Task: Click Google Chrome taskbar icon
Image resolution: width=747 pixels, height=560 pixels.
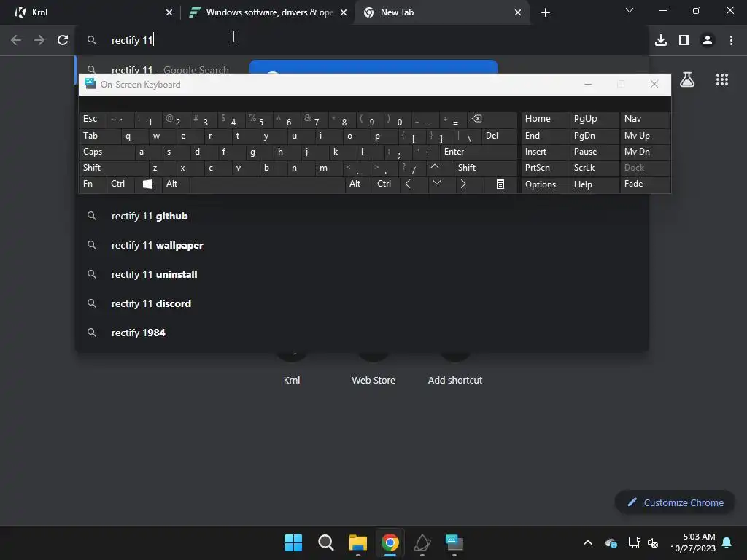Action: click(390, 542)
